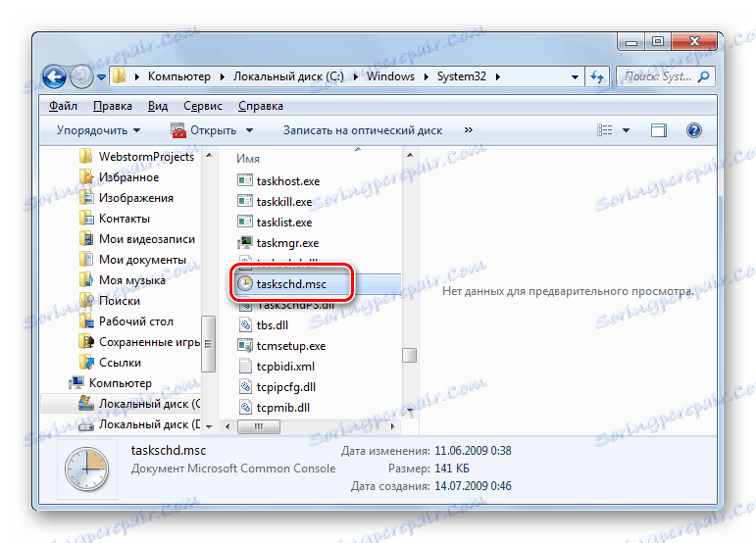Screen dimensions: 756x543
Task: Change the view with the view icon
Action: (605, 130)
